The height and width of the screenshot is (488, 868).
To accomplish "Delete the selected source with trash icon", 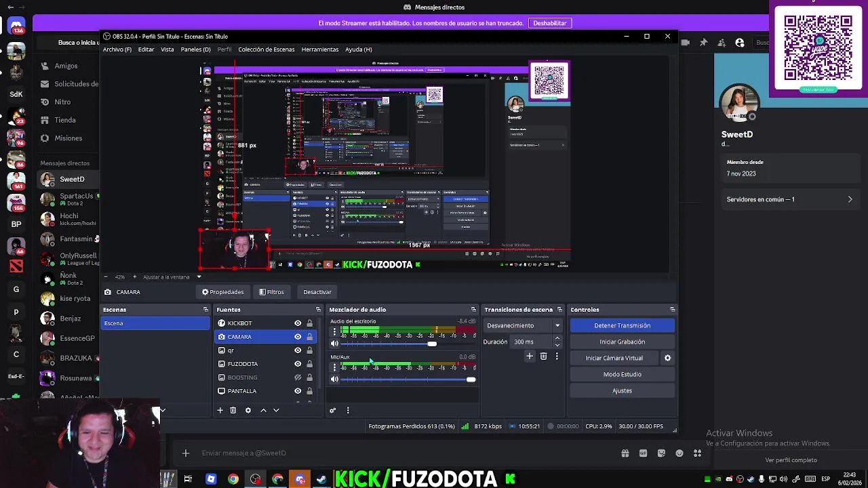I will (x=233, y=410).
